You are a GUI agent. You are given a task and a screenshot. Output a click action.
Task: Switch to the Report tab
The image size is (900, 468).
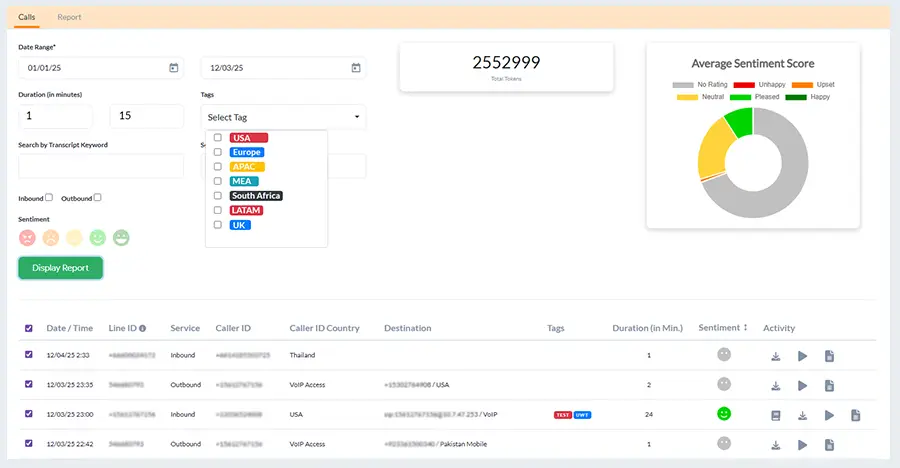[x=69, y=17]
